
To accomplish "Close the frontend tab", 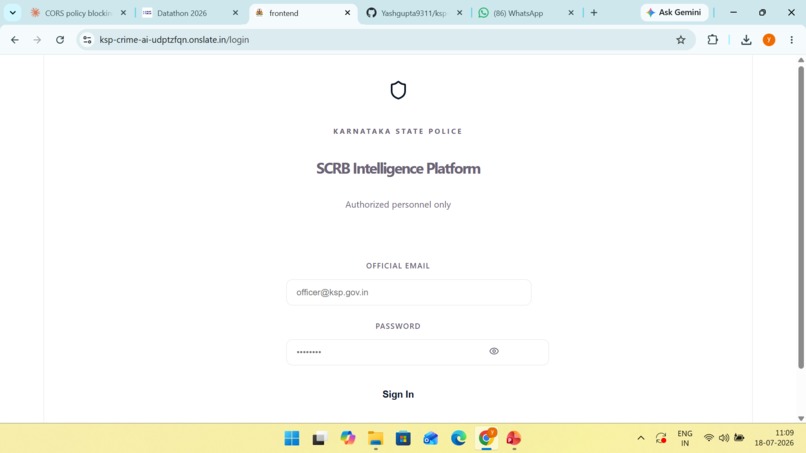I will [x=347, y=13].
